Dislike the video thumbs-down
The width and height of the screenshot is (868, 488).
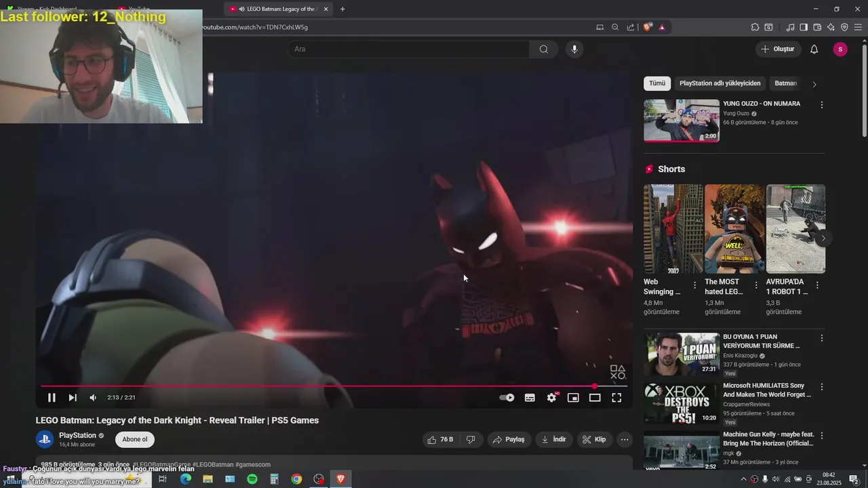point(471,439)
